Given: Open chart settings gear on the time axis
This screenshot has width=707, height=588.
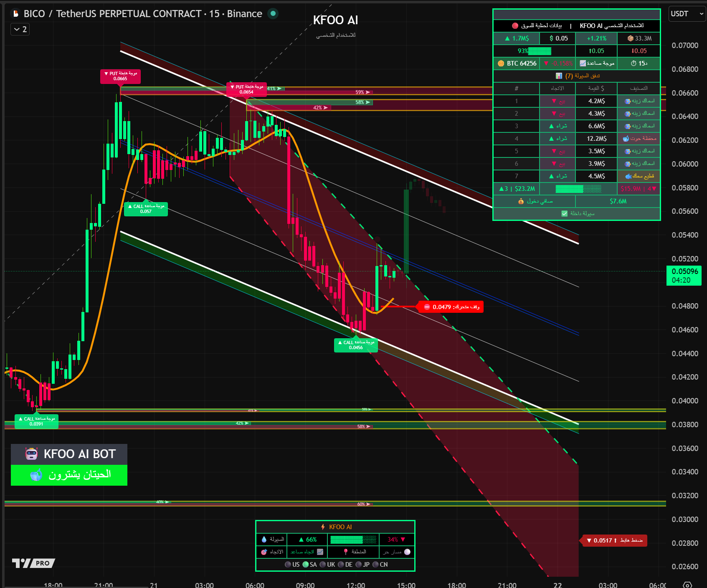Looking at the screenshot, I should (687, 585).
